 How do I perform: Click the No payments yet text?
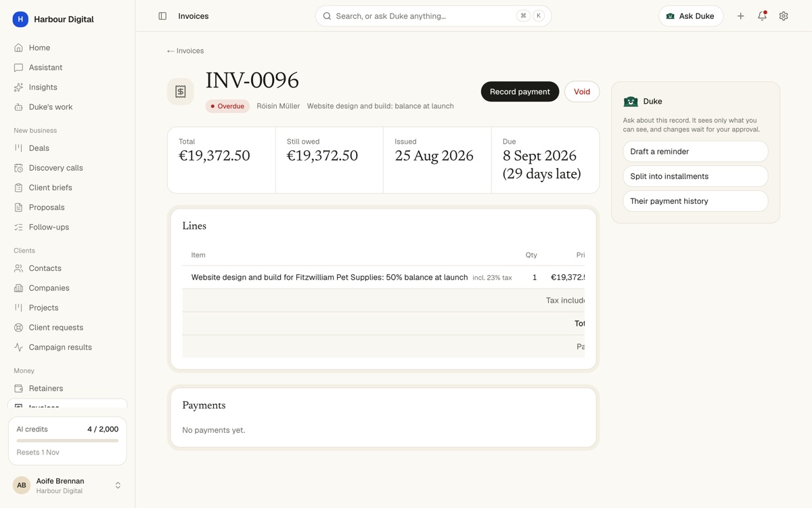coord(214,430)
